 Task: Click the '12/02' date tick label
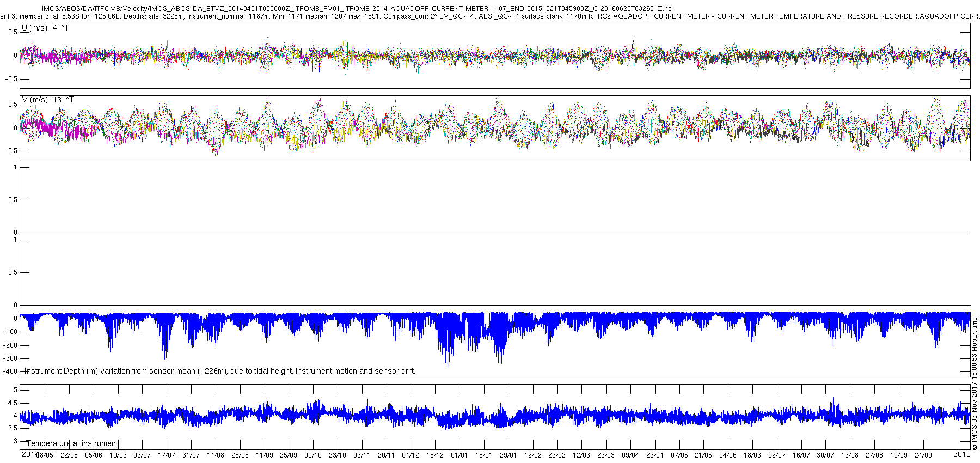click(533, 455)
